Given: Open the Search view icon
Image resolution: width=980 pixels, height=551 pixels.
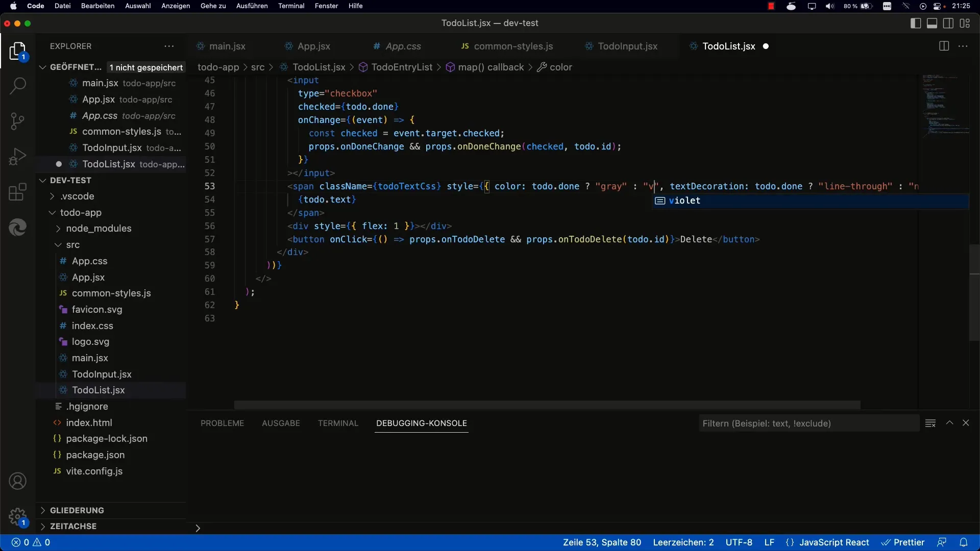Looking at the screenshot, I should [18, 85].
